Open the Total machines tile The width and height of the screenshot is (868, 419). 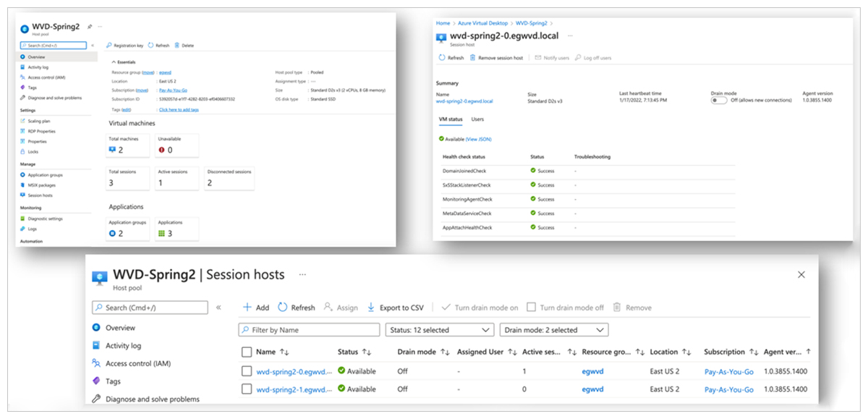129,145
